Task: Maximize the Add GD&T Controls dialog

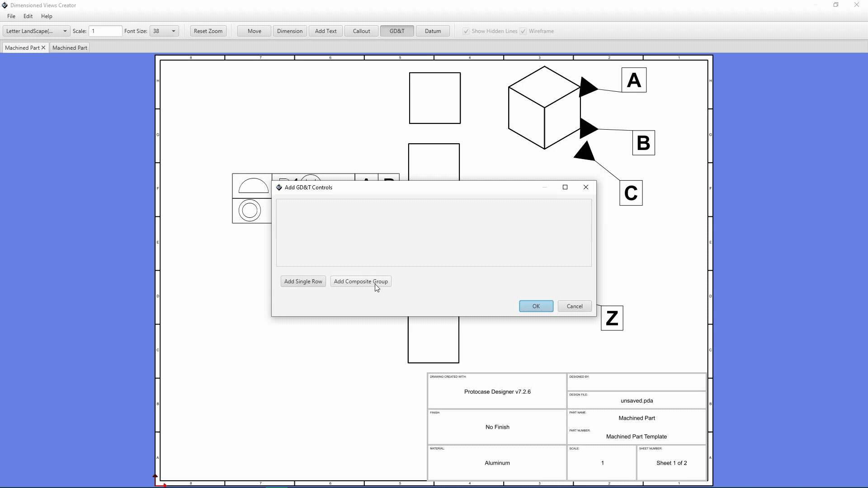Action: point(565,187)
